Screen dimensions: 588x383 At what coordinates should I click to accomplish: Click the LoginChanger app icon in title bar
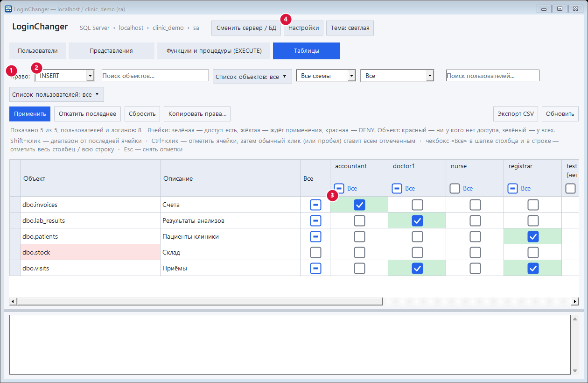pyautogui.click(x=8, y=9)
